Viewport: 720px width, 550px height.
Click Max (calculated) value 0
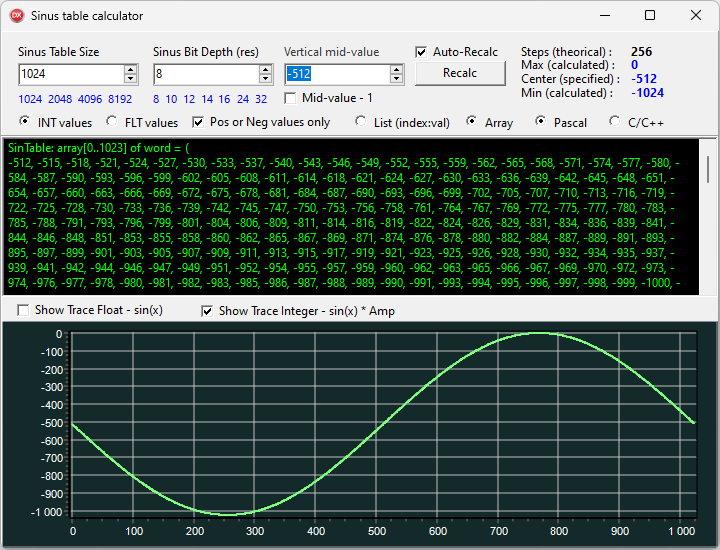tap(635, 65)
